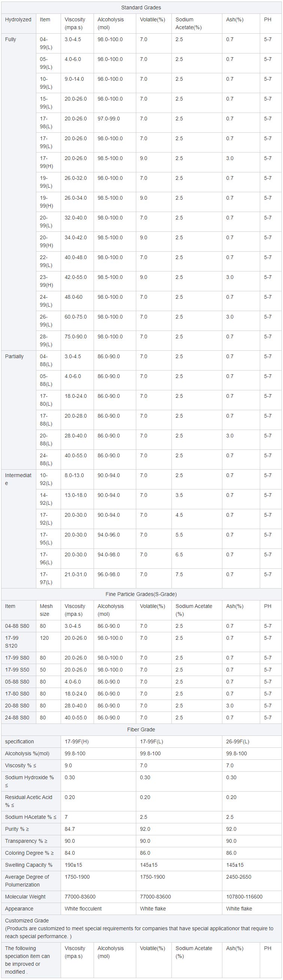Click the Standard Grades table header

pos(141,7)
